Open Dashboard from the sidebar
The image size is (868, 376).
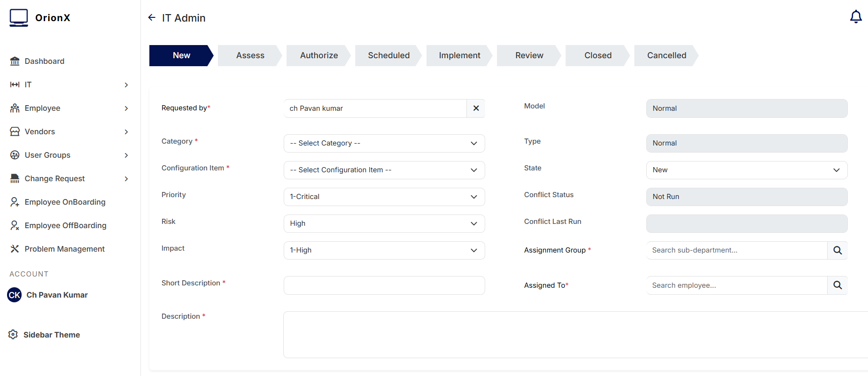pyautogui.click(x=44, y=61)
